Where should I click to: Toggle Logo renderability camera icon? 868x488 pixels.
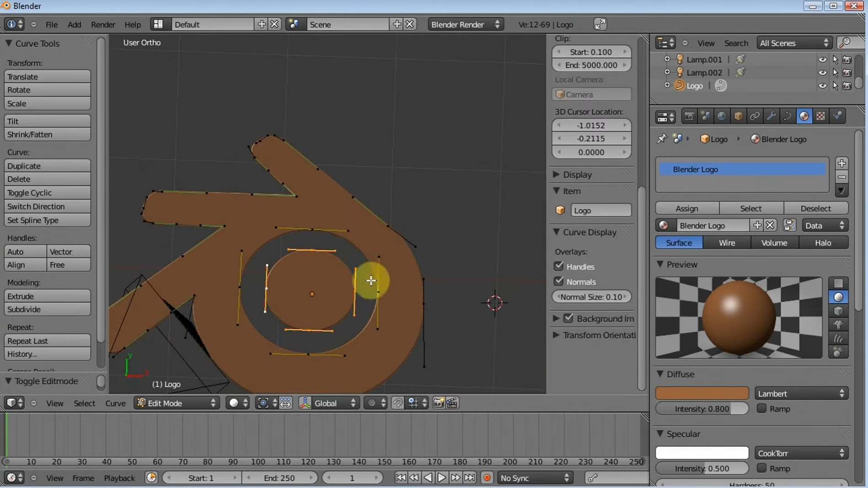coord(847,86)
